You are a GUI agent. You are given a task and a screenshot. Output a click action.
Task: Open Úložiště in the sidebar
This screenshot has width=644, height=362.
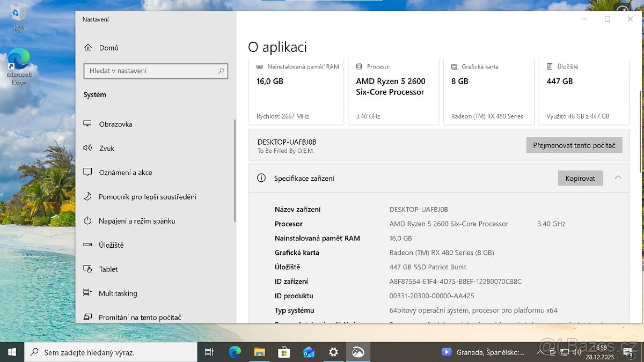[x=111, y=245]
